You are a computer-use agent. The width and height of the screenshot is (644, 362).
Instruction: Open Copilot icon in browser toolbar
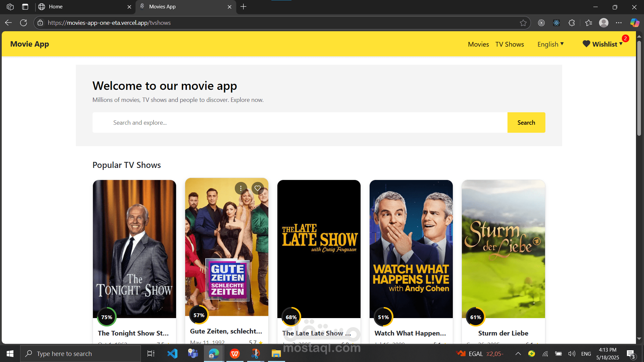tap(634, 23)
